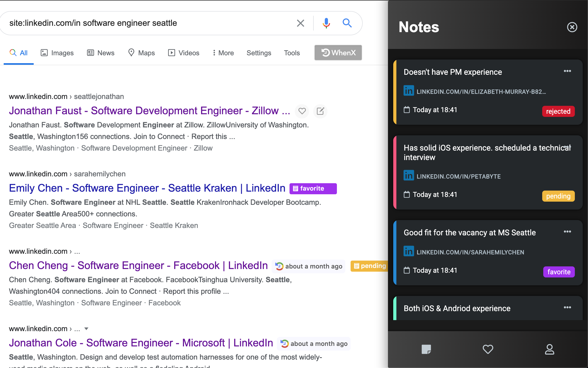
Task: Click the search query input field
Action: click(x=147, y=23)
